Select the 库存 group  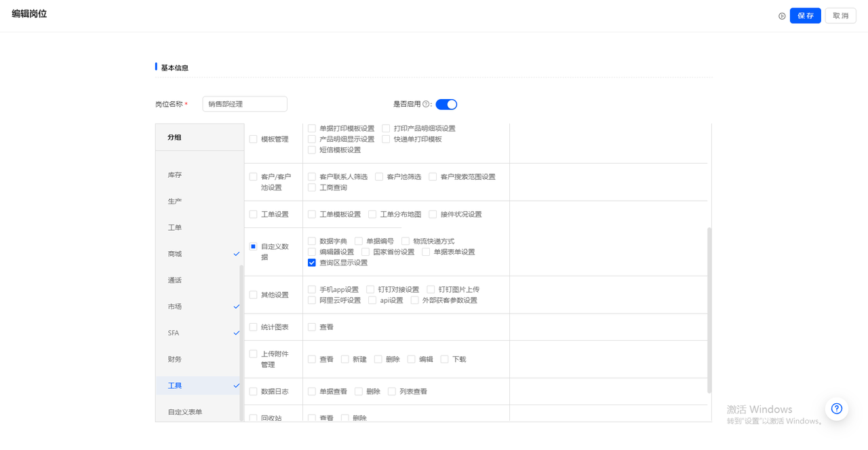[x=199, y=175]
